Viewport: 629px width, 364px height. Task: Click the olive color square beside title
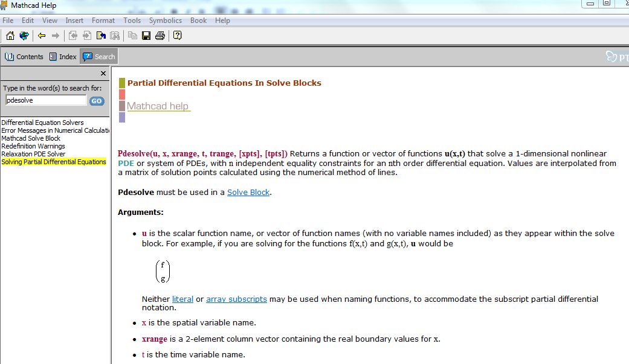click(x=122, y=83)
